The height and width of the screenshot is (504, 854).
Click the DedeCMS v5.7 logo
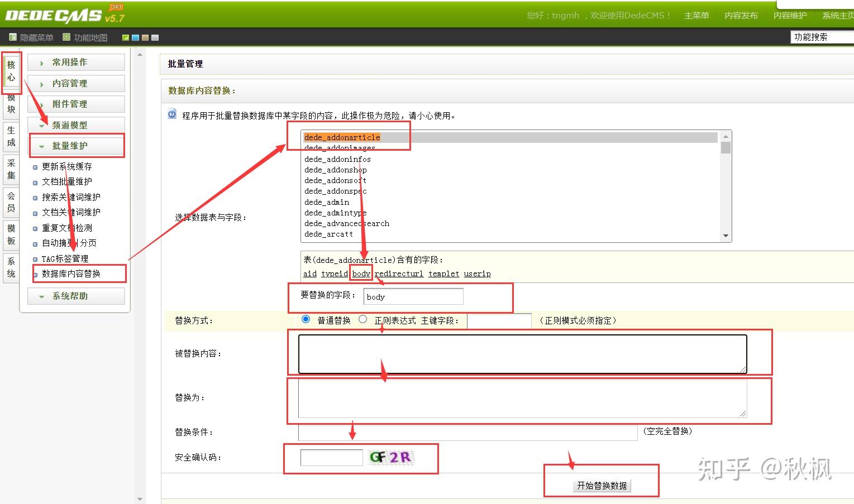(x=64, y=15)
